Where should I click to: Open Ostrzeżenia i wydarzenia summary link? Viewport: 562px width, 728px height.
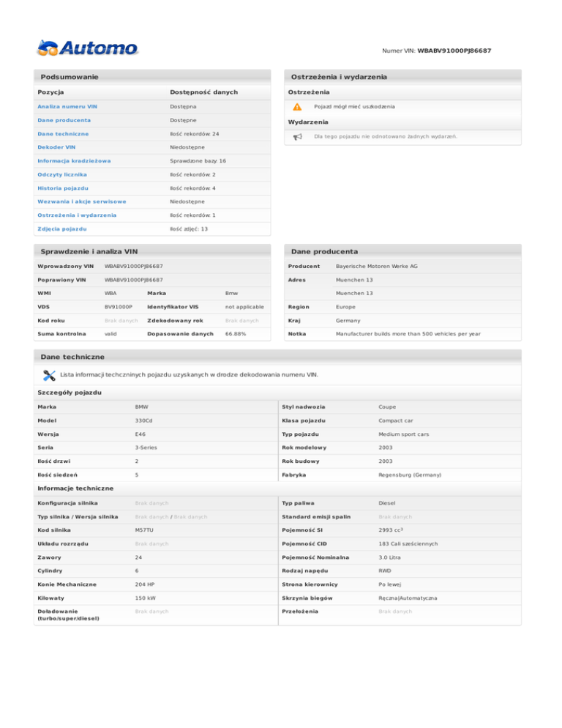coord(77,215)
